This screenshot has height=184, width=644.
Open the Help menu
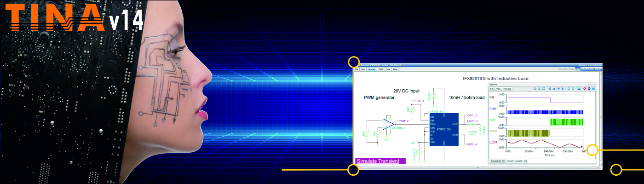[395, 69]
